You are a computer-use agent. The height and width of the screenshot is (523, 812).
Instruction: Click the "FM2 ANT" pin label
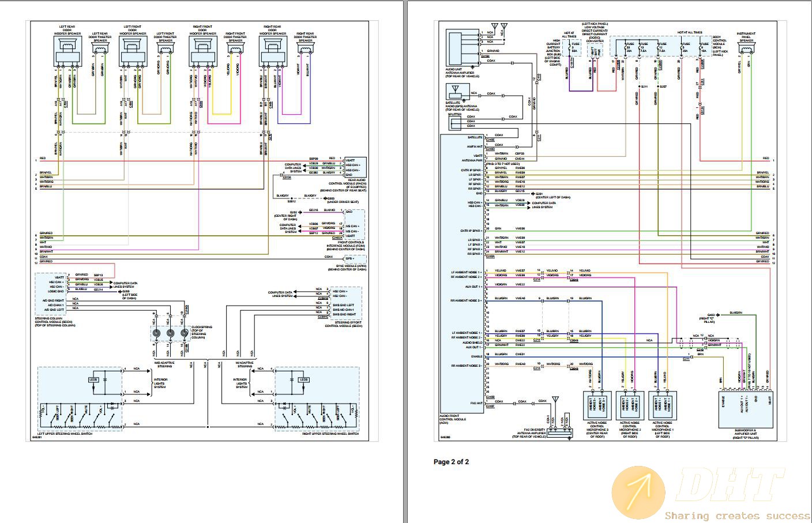tap(476, 402)
